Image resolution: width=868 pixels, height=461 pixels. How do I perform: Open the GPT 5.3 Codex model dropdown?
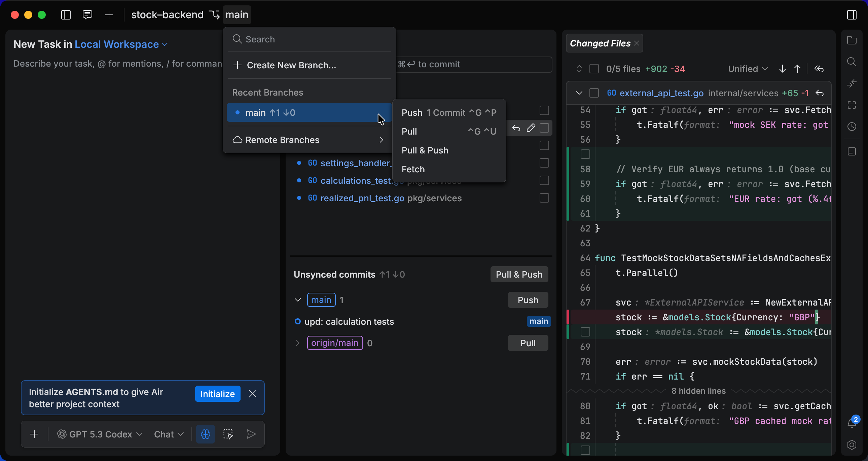click(x=100, y=434)
